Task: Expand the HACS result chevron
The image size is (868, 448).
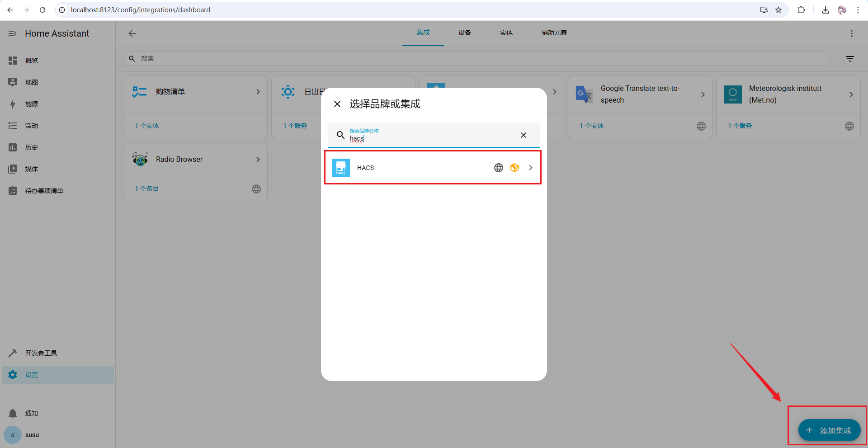Action: pos(531,168)
